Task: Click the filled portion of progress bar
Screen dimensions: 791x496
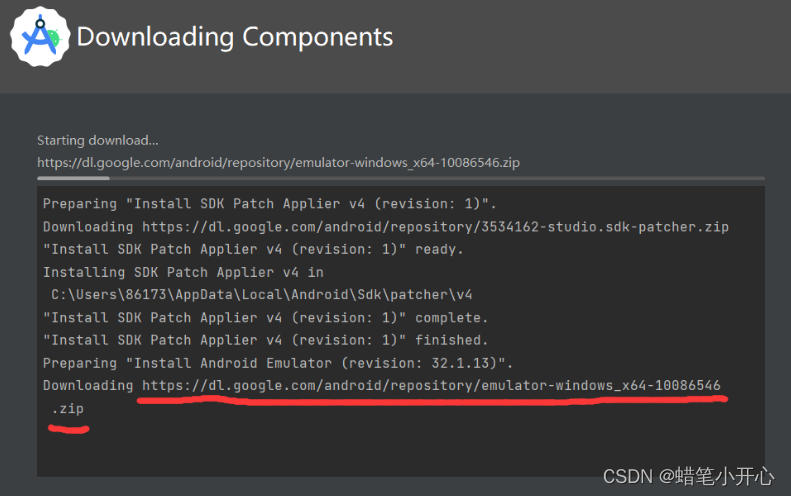Action: tap(73, 178)
